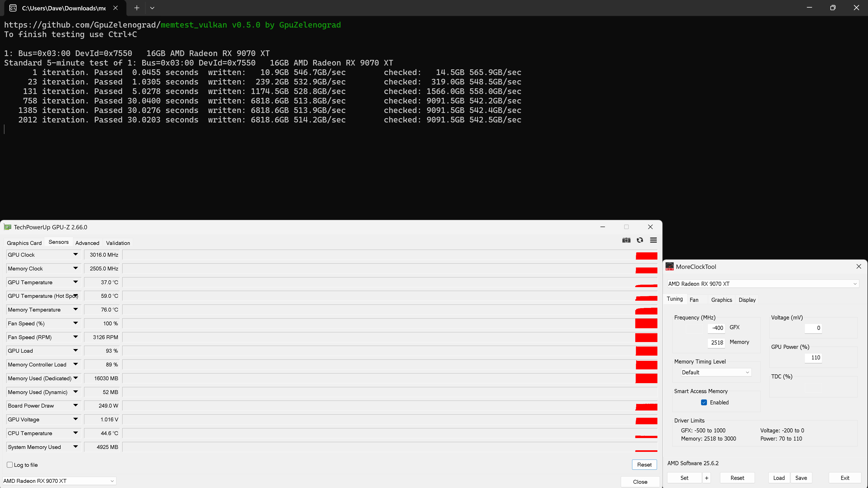The width and height of the screenshot is (868, 488).
Task: Take a GPU-Z screenshot with the camera icon
Action: coord(626,240)
